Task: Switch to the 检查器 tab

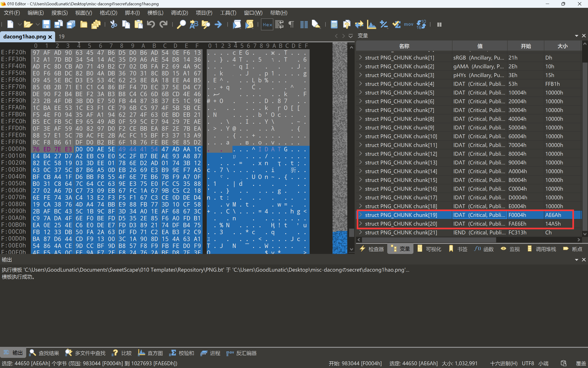Action: click(x=372, y=249)
